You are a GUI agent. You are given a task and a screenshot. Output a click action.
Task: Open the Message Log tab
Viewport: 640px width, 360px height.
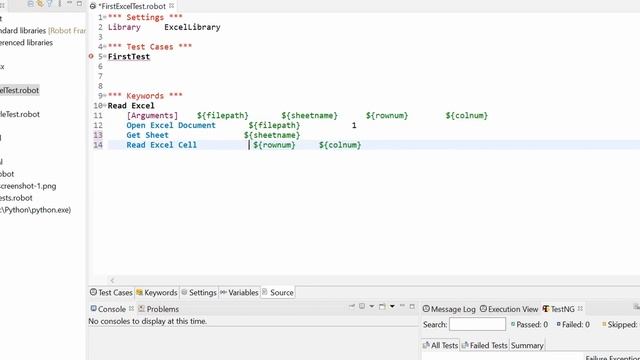[x=449, y=309]
